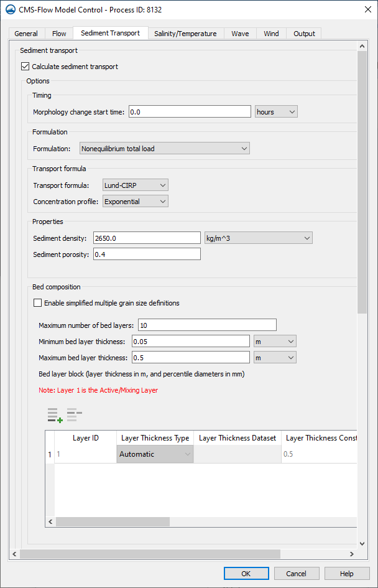
Task: Click the OK button
Action: pyautogui.click(x=246, y=573)
